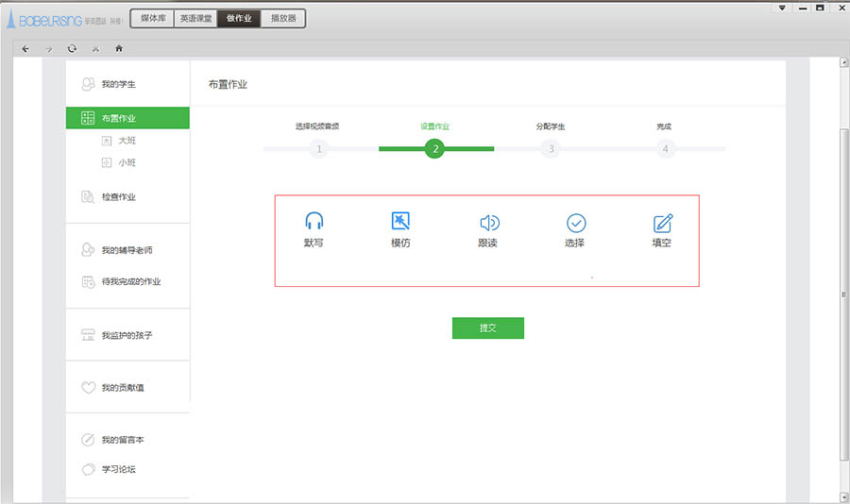Click the forward navigation arrow
The height and width of the screenshot is (504, 850).
(x=49, y=49)
